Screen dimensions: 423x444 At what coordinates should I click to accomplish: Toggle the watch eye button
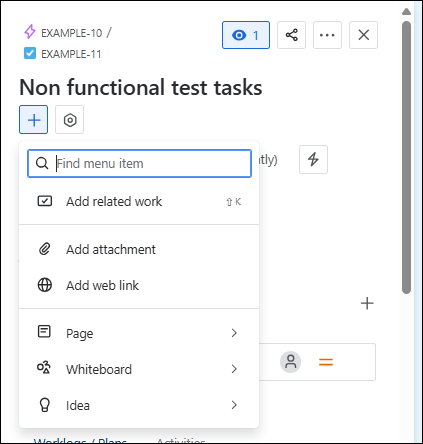(246, 35)
